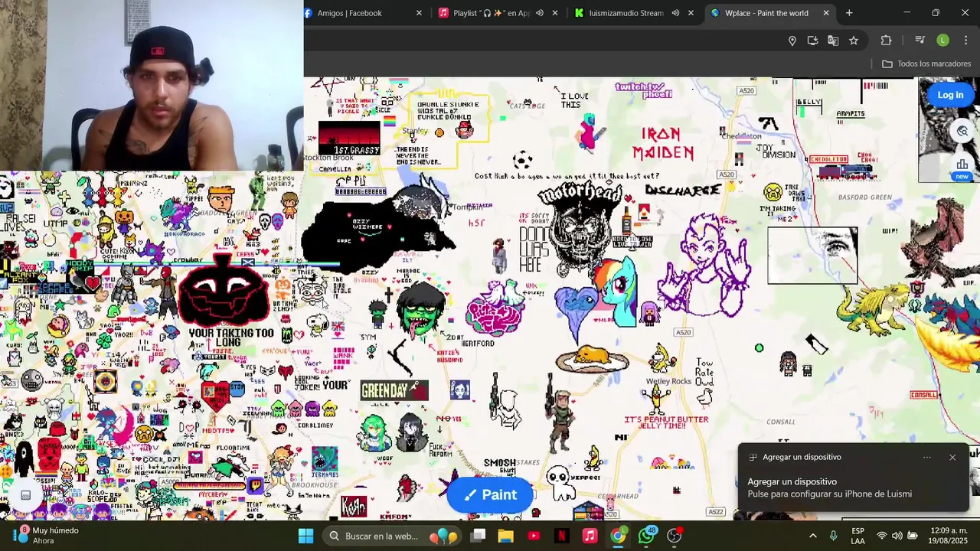Image resolution: width=980 pixels, height=551 pixels.
Task: Open a new browser tab
Action: click(849, 13)
